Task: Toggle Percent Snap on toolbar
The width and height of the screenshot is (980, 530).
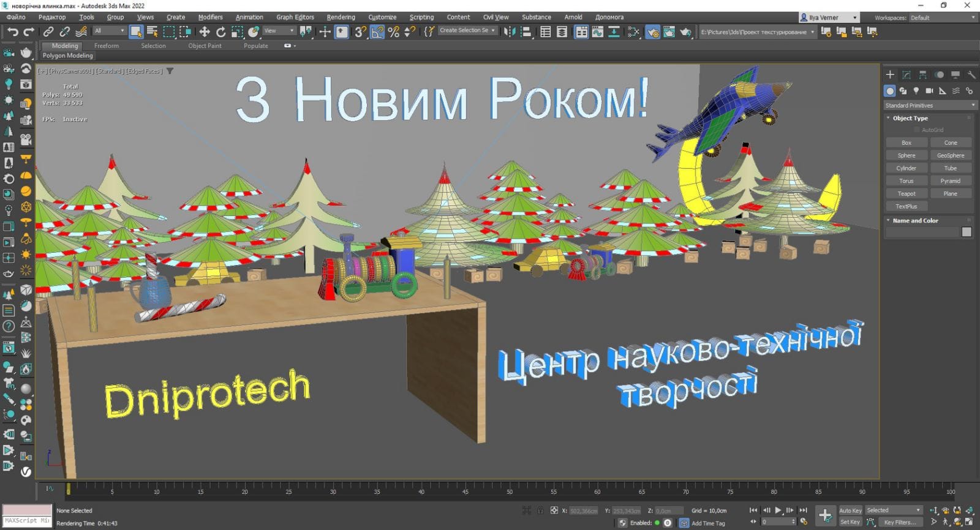Action: [x=394, y=32]
